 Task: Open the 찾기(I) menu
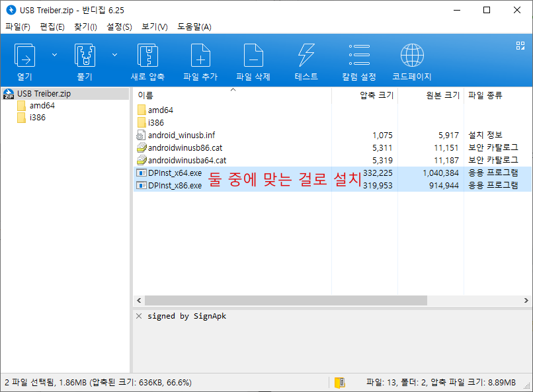tap(85, 27)
